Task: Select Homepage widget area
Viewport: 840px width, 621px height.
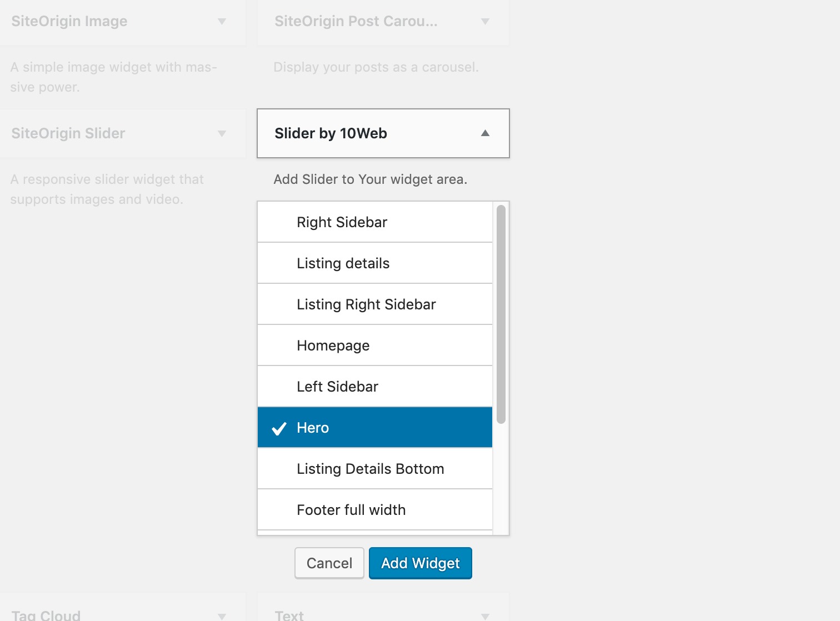Action: coord(375,345)
